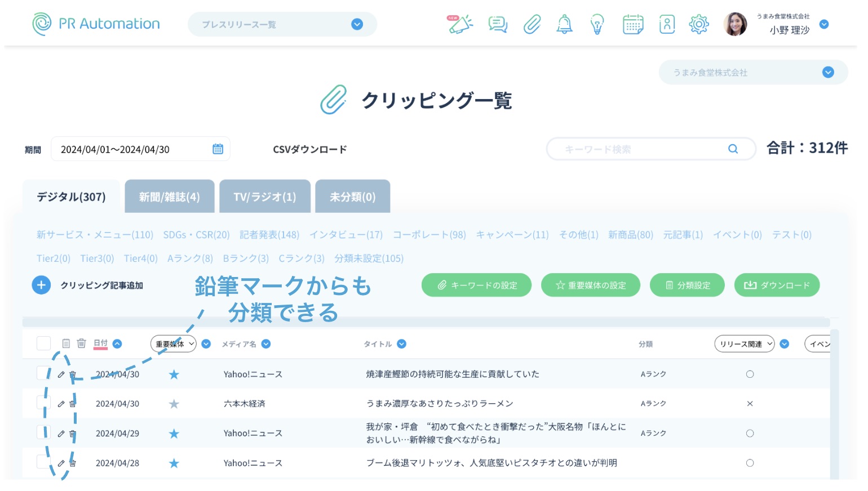Click the pencil edit icon for 六本木経済 row

coord(61,404)
